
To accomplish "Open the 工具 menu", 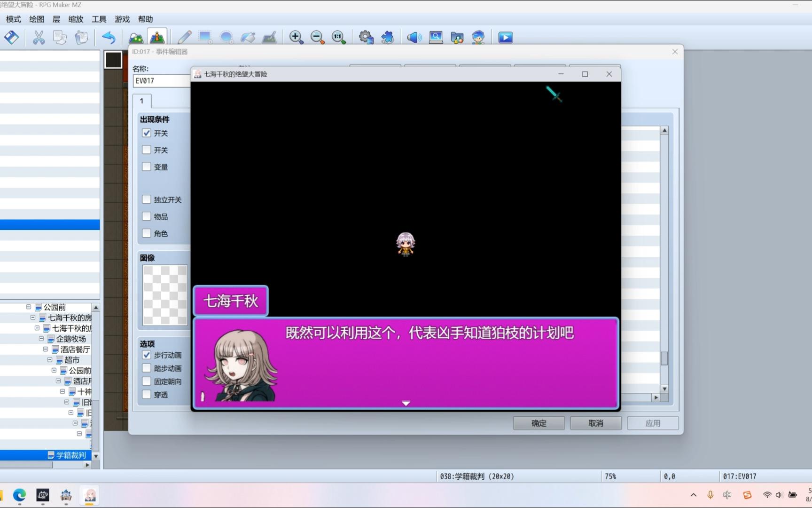I will click(x=99, y=19).
